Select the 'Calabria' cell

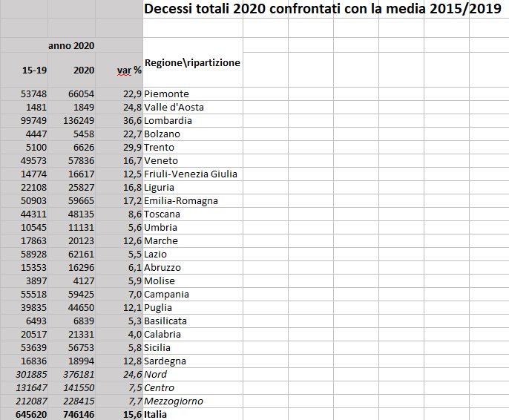[193, 334]
